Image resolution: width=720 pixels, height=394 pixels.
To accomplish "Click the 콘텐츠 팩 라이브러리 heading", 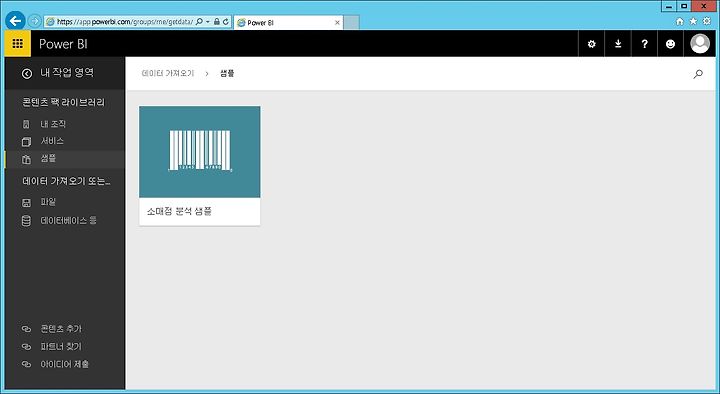I will (x=64, y=102).
